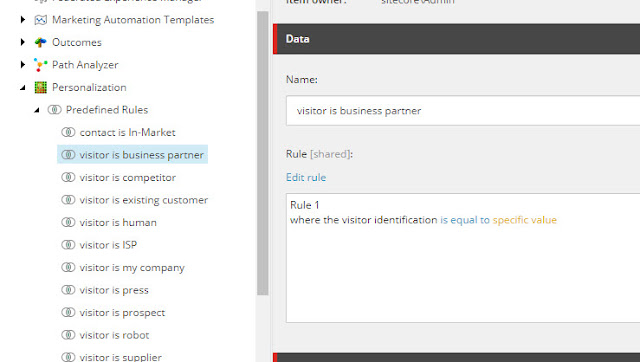Click the rule icon beside visitor is prospect

click(x=68, y=312)
